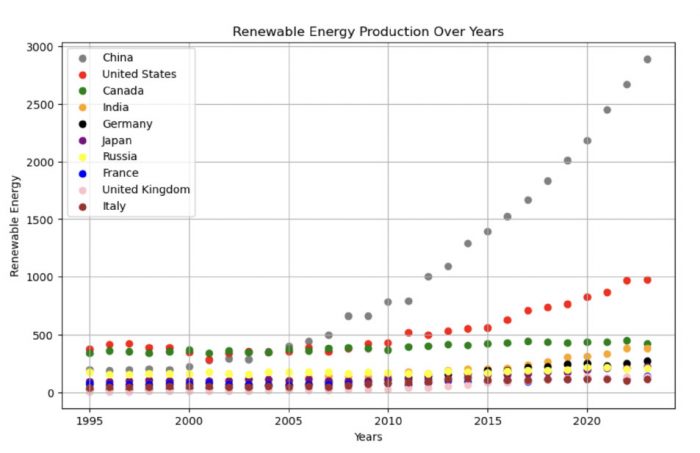Viewport: 700px width, 453px height.
Task: Click the 500 y-axis tick label
Action: point(42,336)
